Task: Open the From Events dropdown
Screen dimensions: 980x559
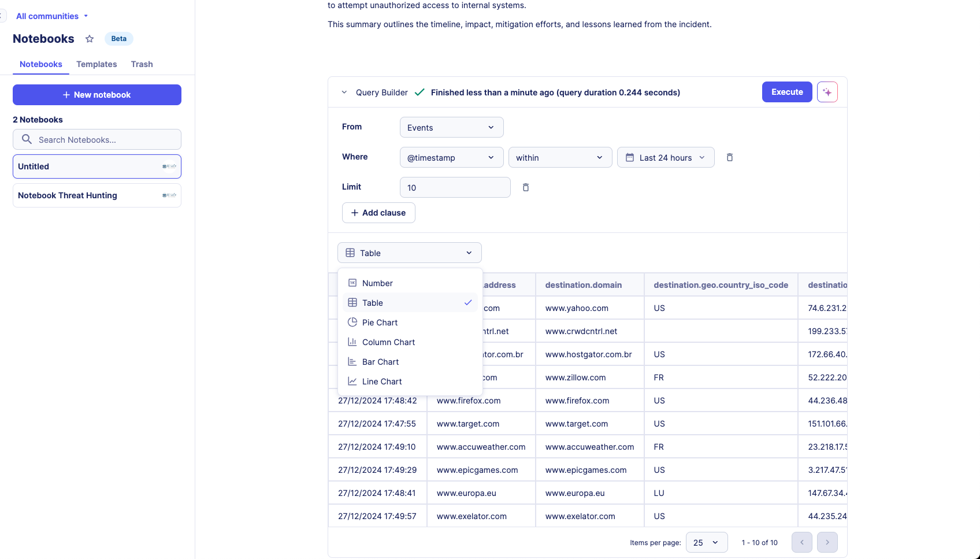Action: tap(451, 127)
